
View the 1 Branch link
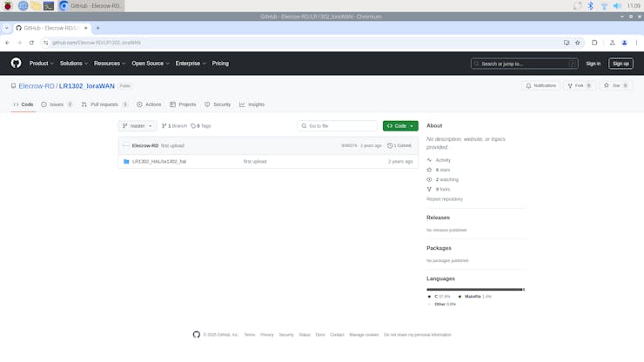175,125
